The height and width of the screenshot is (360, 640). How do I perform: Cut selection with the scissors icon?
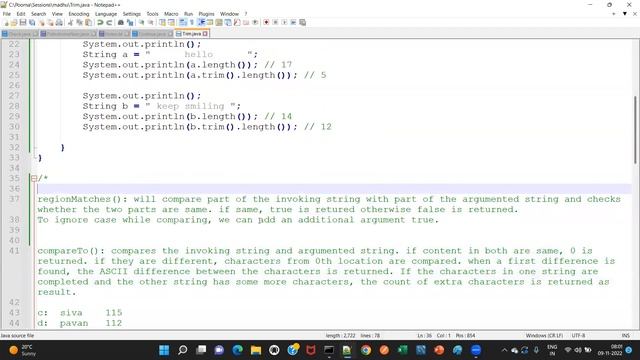click(x=70, y=22)
